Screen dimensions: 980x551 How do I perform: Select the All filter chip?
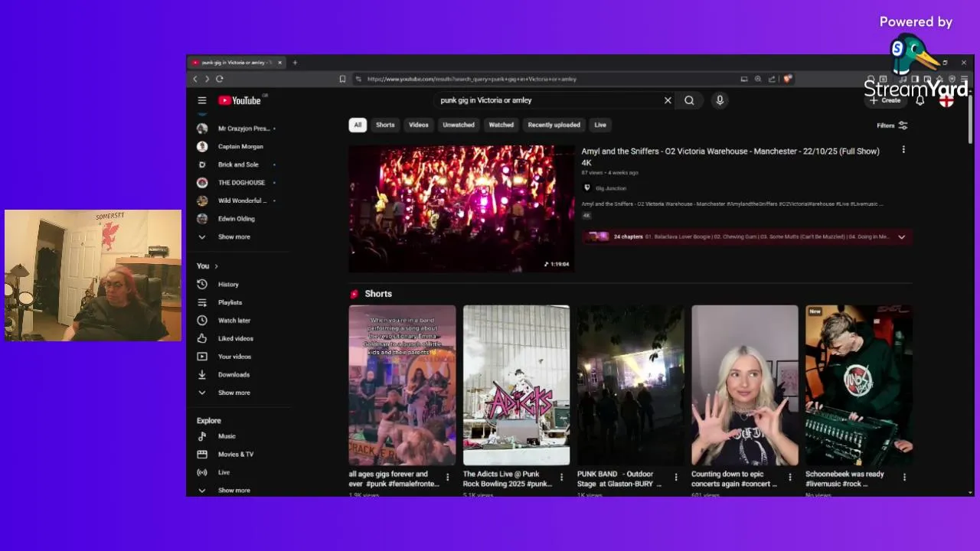pyautogui.click(x=358, y=125)
